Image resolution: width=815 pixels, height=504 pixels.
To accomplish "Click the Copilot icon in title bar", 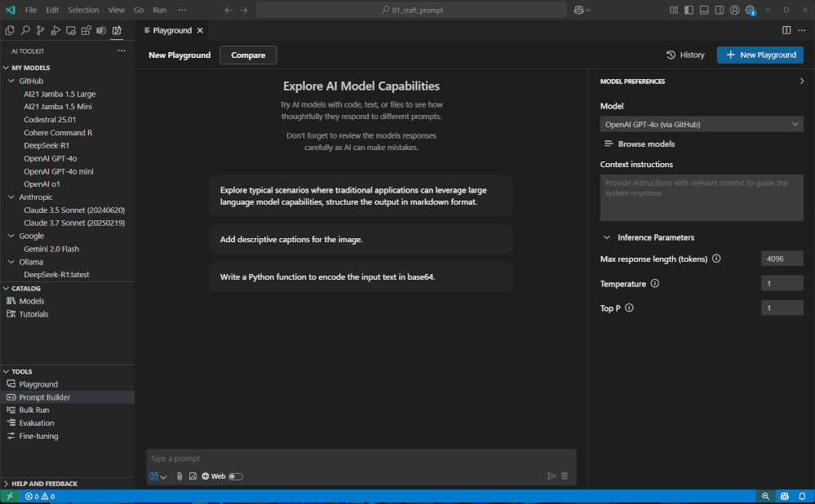I will point(578,10).
